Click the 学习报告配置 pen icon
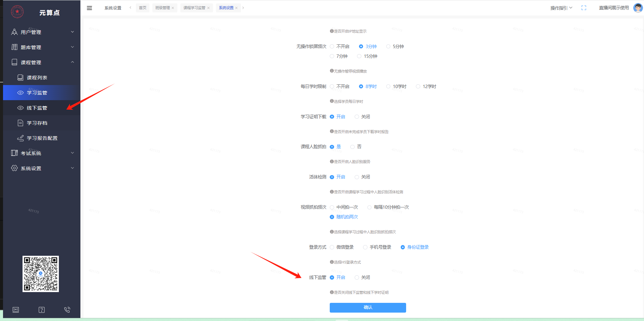Viewport: 644px width, 321px height. (21, 138)
